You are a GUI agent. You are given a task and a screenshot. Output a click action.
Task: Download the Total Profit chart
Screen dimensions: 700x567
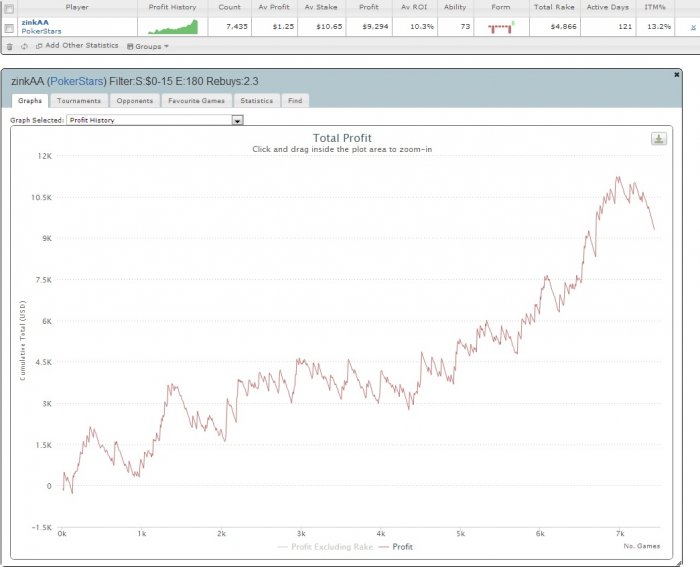658,139
